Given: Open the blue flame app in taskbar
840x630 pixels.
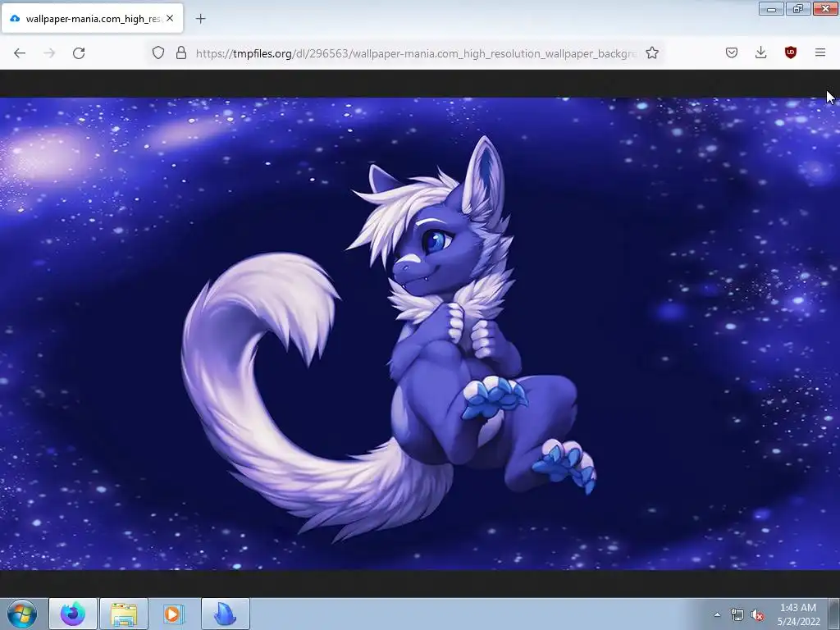Looking at the screenshot, I should pyautogui.click(x=226, y=614).
